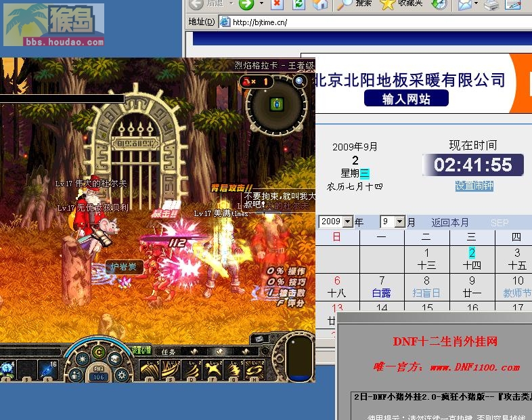Click the 设置心情 mood button

(x=141, y=350)
